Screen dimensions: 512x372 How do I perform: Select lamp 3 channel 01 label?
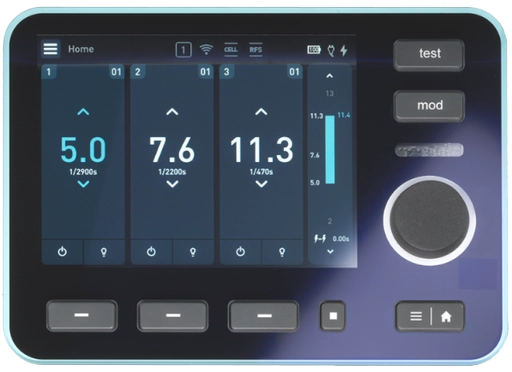coord(294,72)
